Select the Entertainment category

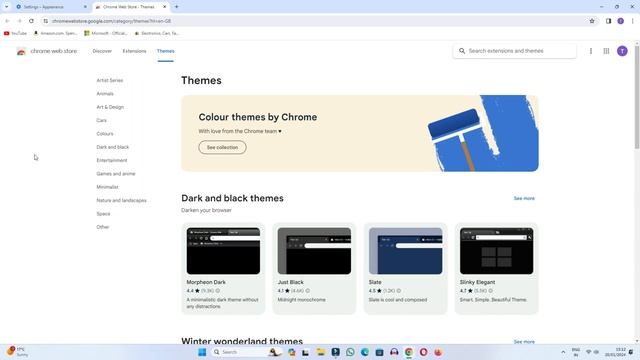[112, 160]
